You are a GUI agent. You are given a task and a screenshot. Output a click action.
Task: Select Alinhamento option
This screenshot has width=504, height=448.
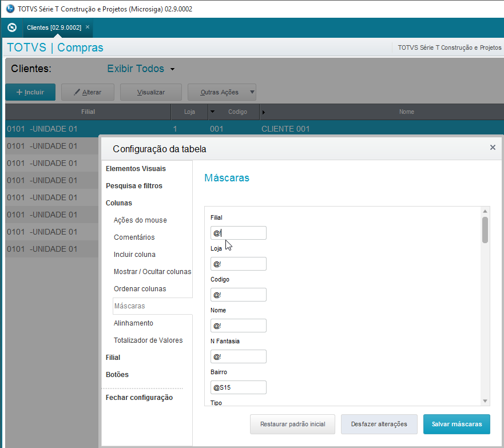pyautogui.click(x=133, y=323)
